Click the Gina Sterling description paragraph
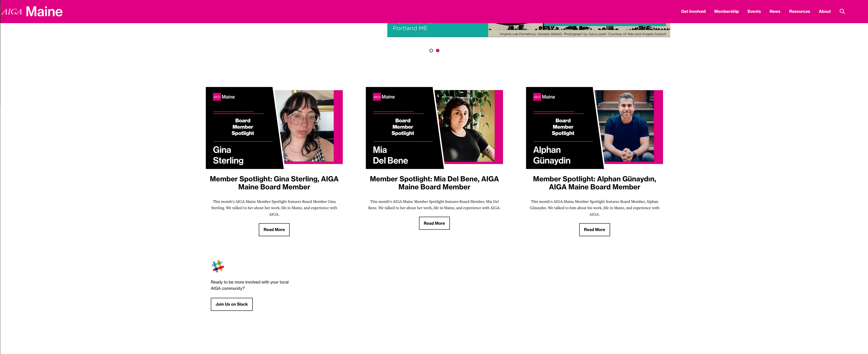This screenshot has width=868, height=354. [274, 208]
